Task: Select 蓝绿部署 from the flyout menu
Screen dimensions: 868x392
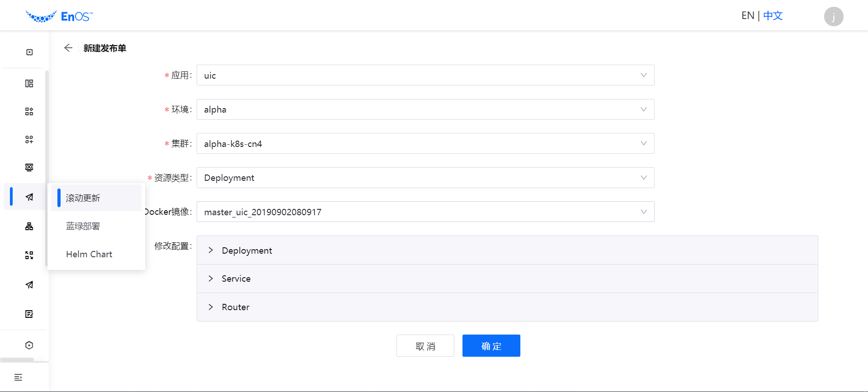Action: click(83, 226)
